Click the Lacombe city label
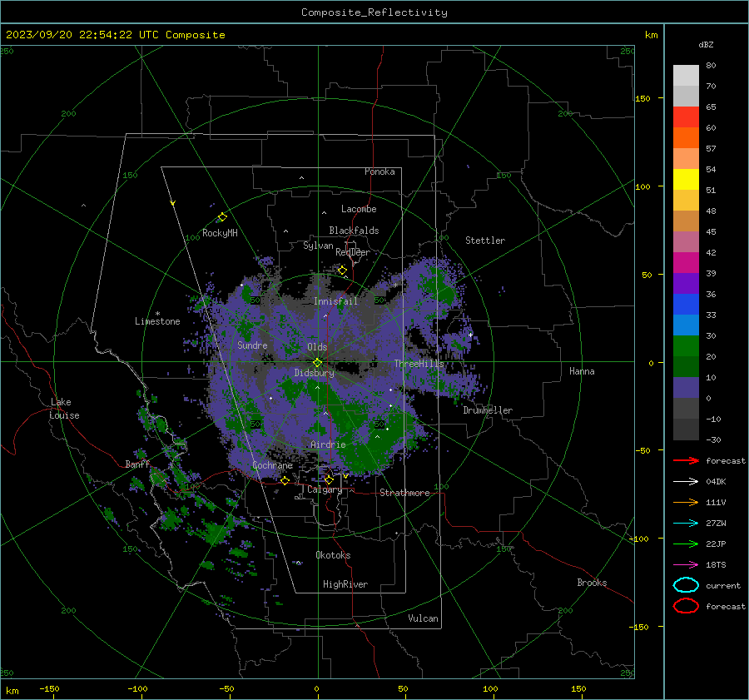The width and height of the screenshot is (749, 700). 359,209
